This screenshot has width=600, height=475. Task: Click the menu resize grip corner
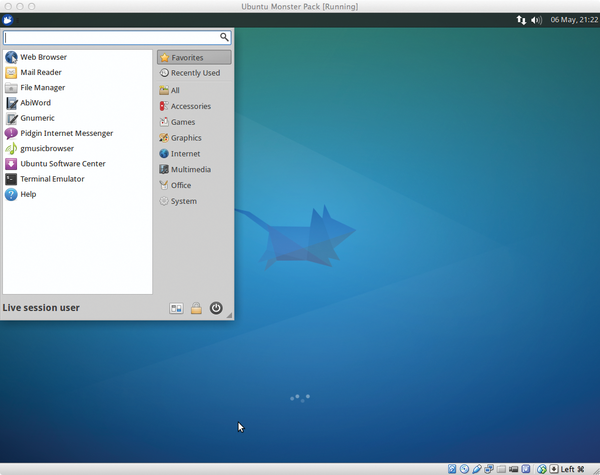[x=229, y=315]
